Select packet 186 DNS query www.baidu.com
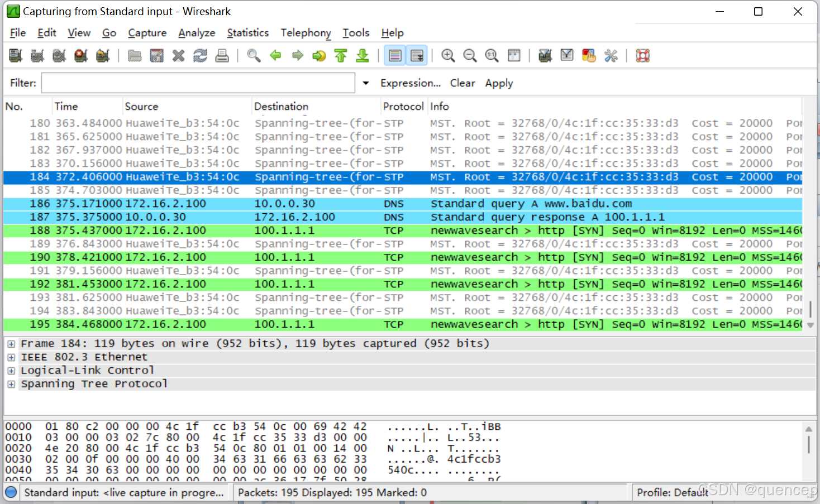Viewport: 820px width, 504px height. [403, 204]
